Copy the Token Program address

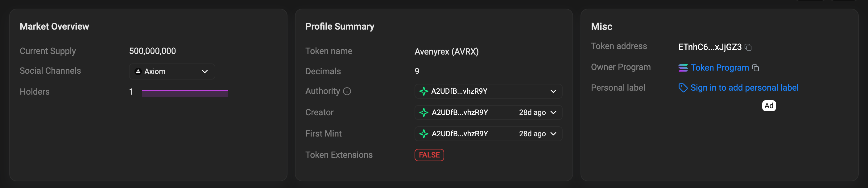pyautogui.click(x=755, y=68)
